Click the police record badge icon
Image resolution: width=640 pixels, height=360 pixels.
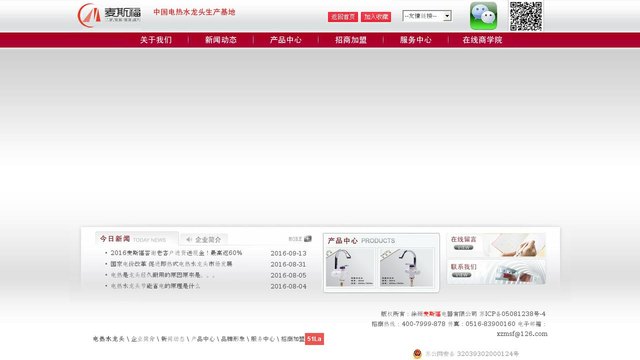[x=417, y=353]
